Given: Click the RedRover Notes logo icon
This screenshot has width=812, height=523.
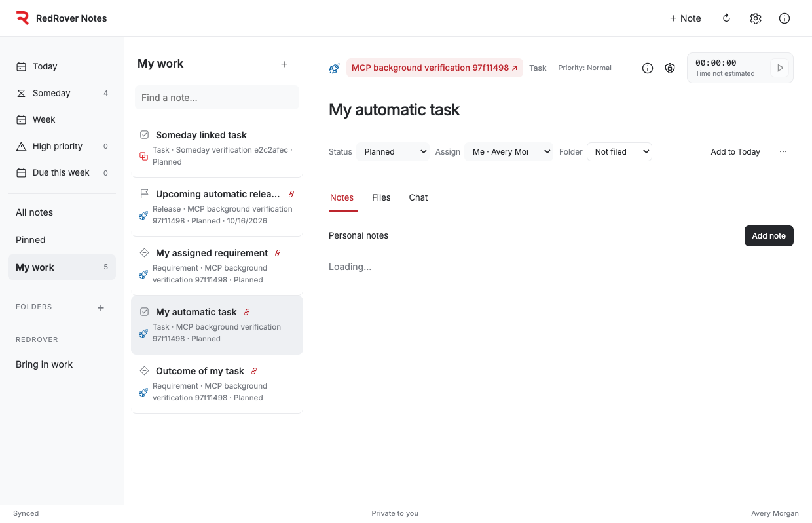Looking at the screenshot, I should click(x=22, y=18).
